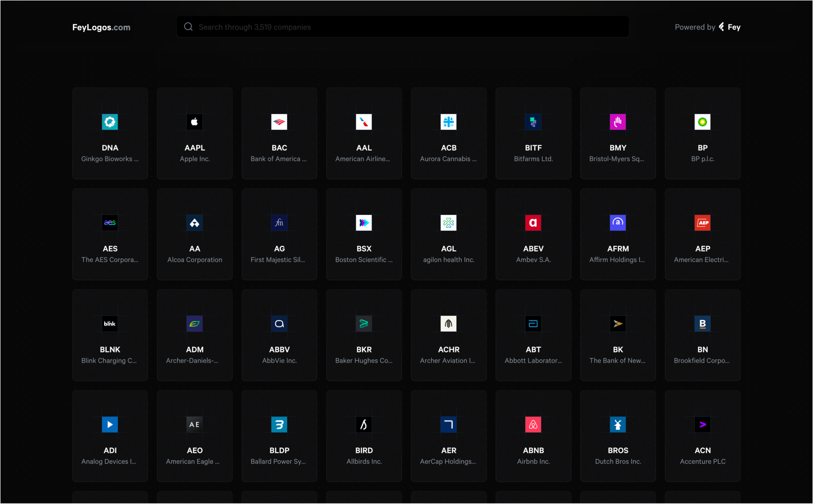
Task: Select the 'Bank of America ...' label
Action: point(279,159)
